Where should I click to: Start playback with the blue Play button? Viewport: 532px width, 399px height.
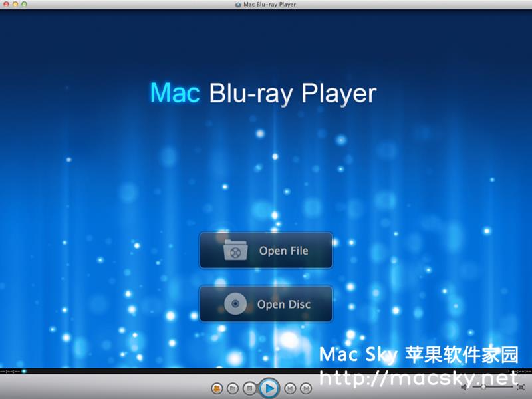pos(269,388)
